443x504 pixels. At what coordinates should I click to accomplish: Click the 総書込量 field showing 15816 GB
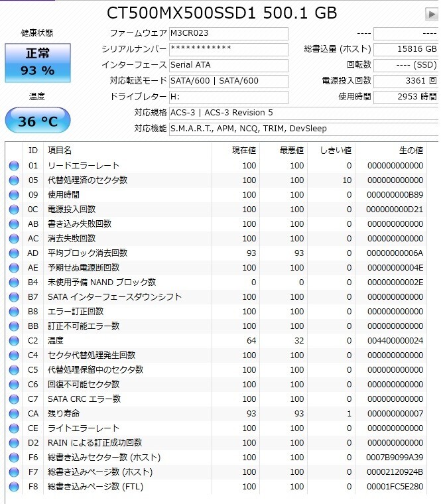[406, 49]
